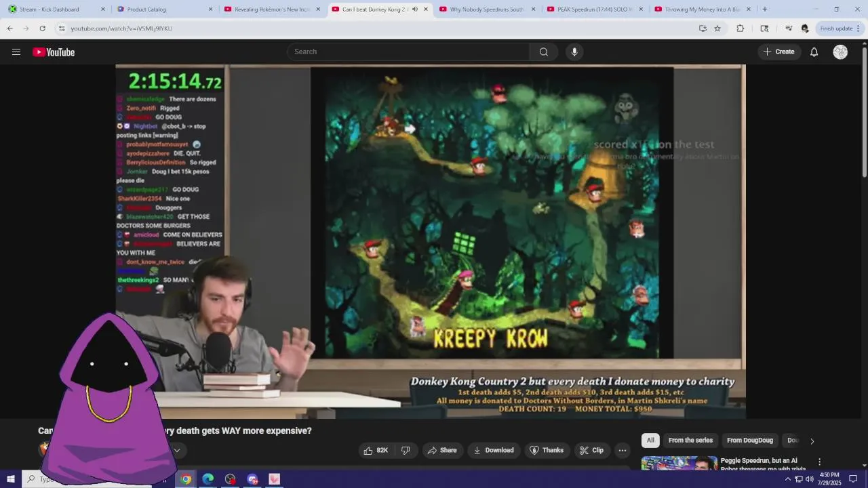The image size is (868, 488).
Task: Open Chrome extensions puzzle icon
Action: click(740, 28)
